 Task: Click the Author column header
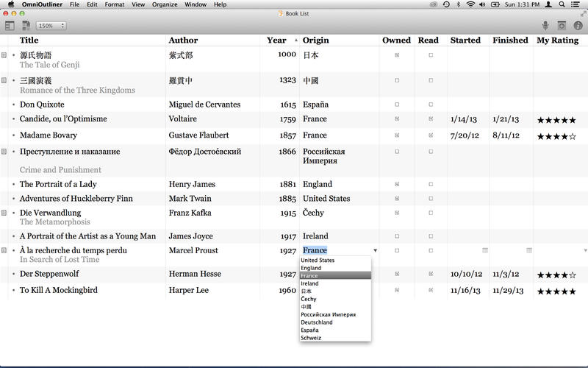pos(183,40)
